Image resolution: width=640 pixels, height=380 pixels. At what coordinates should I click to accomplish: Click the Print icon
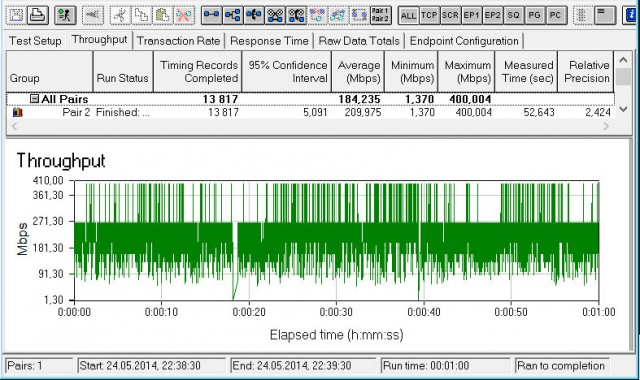[x=38, y=16]
